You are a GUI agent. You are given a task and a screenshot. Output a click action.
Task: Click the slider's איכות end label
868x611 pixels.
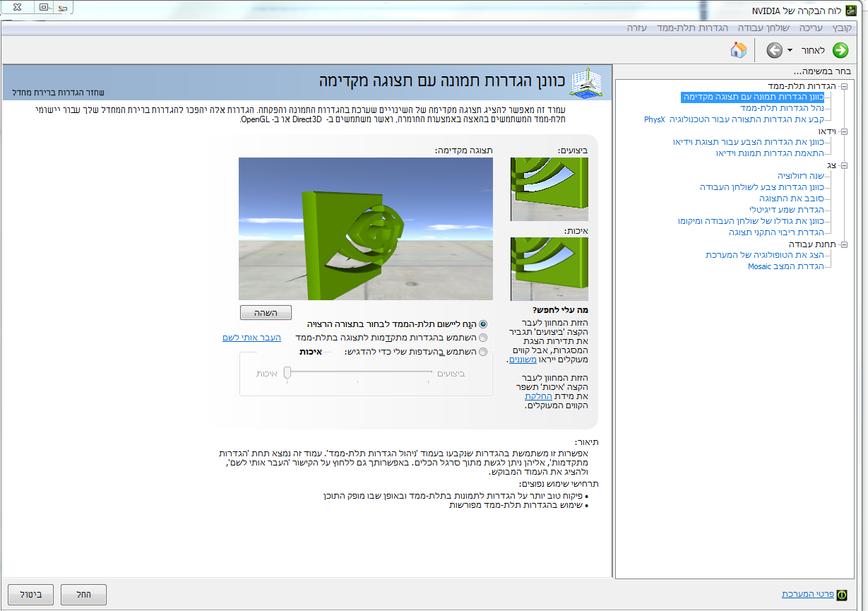point(266,373)
